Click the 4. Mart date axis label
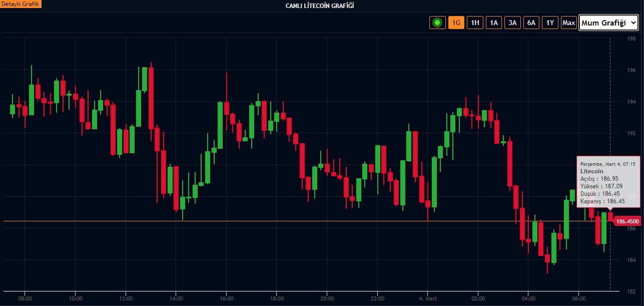644x306 pixels. point(427,298)
